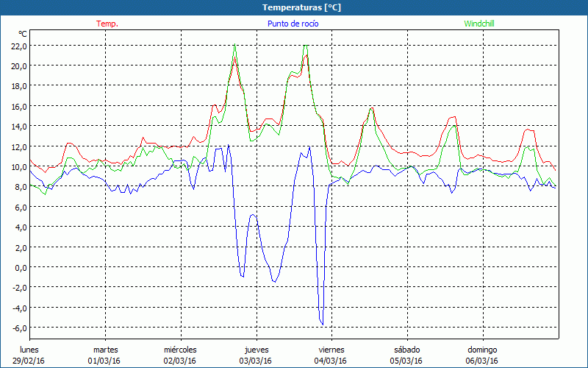Viewport: 588px width, 368px height.
Task: Select the "viernes" day label
Action: pos(331,350)
